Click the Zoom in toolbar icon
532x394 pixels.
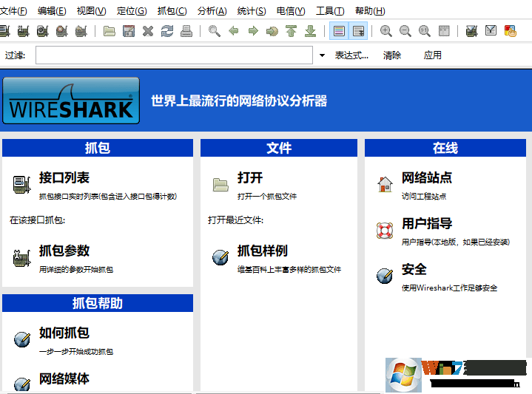click(386, 31)
